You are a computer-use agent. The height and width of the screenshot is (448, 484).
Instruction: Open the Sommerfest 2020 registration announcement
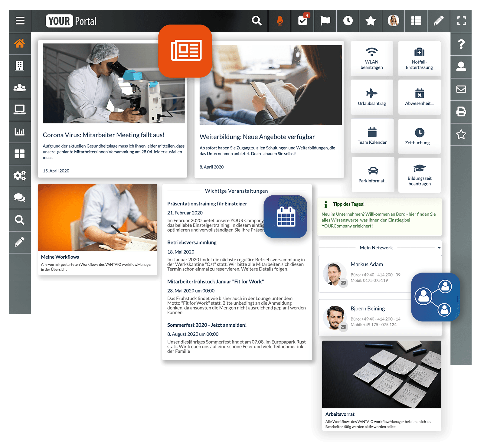[207, 325]
